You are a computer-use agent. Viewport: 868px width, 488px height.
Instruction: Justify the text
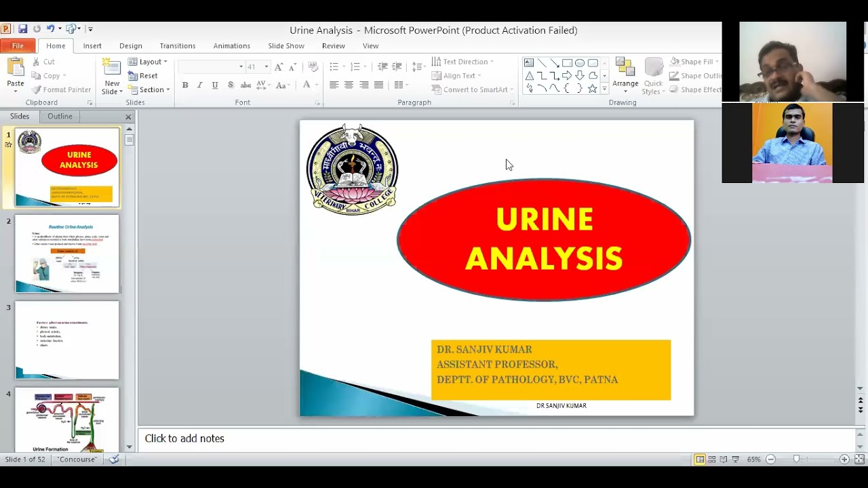pyautogui.click(x=379, y=85)
